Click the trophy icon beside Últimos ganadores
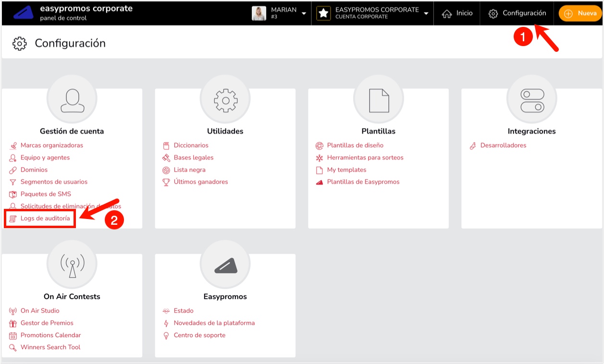The image size is (604, 364). coord(166,182)
